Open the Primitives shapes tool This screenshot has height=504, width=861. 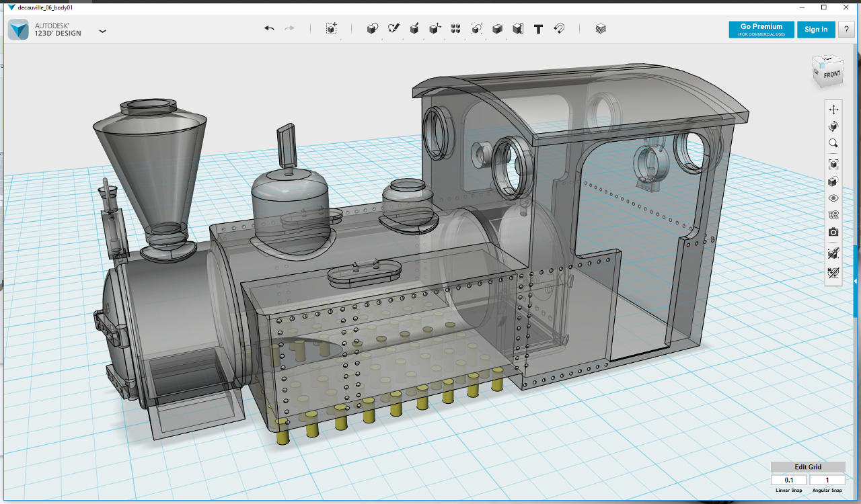click(372, 28)
